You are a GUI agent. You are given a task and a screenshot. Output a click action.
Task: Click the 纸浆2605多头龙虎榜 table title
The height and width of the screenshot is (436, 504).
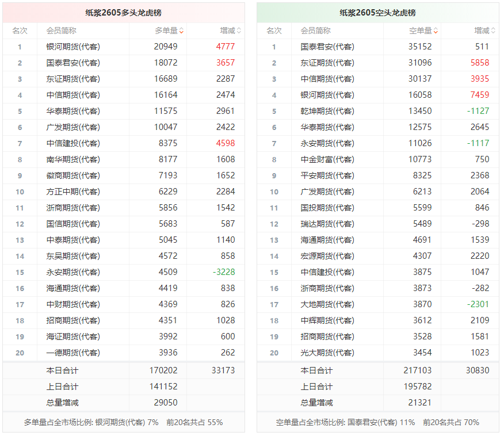click(124, 13)
